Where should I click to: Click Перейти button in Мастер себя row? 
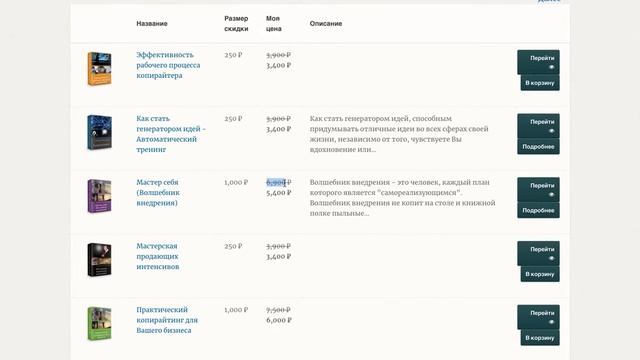tap(538, 189)
